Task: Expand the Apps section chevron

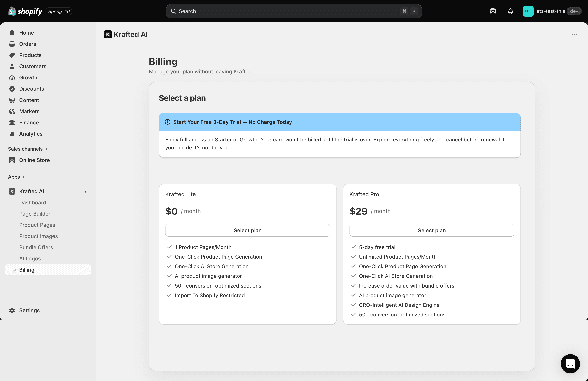Action: (x=23, y=177)
